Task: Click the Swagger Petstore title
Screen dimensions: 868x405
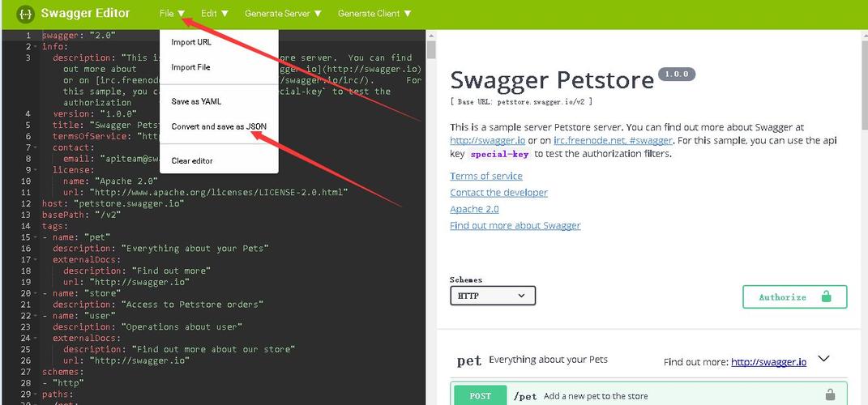Action: (552, 80)
